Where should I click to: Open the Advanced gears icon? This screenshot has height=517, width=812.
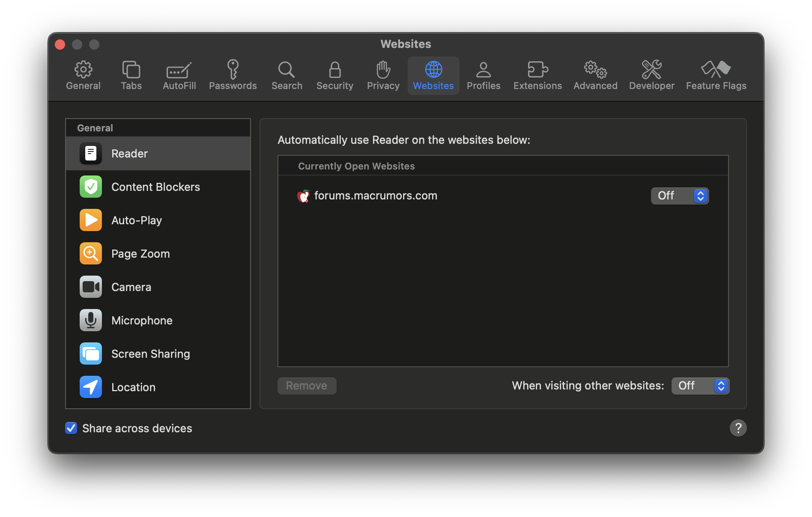(x=595, y=69)
